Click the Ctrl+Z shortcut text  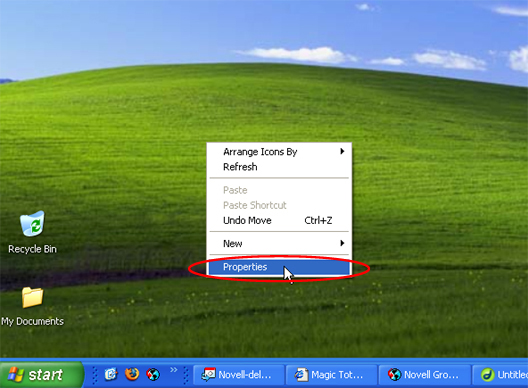(x=318, y=221)
